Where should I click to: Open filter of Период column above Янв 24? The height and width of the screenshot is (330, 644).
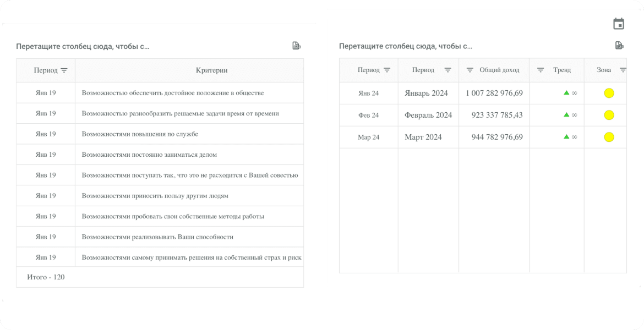(x=387, y=70)
